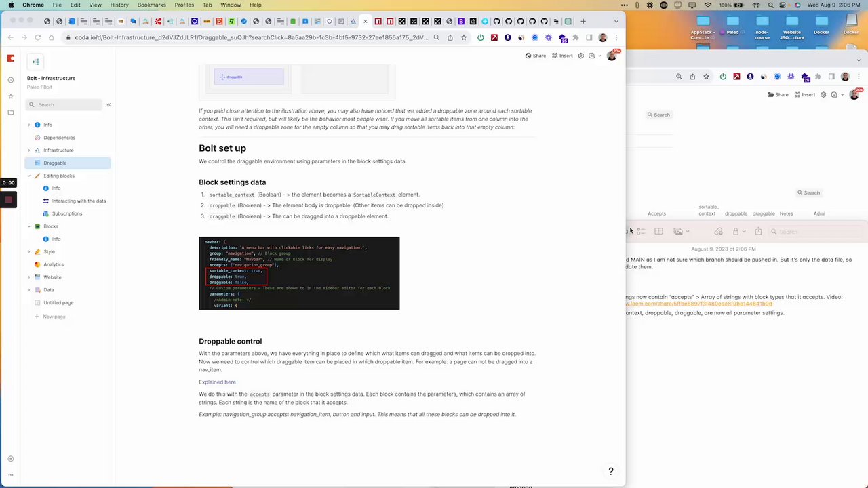Open the comments dropdown arrow
This screenshot has width=868, height=488.
point(599,56)
